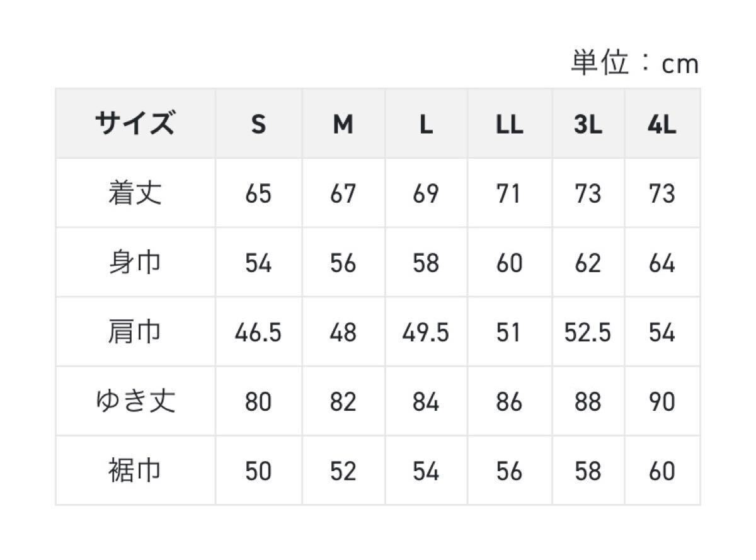Select the 身巾 row label

tap(135, 262)
